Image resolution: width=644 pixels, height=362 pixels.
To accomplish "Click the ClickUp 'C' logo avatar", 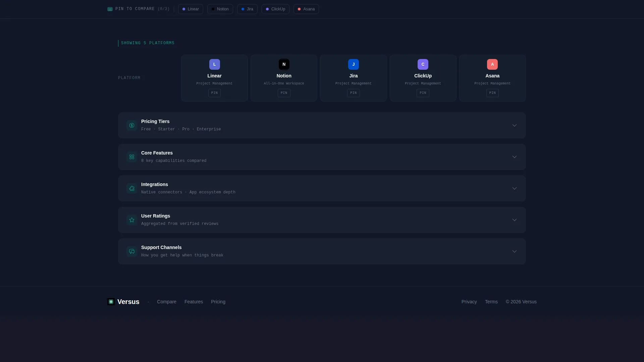I will (423, 64).
